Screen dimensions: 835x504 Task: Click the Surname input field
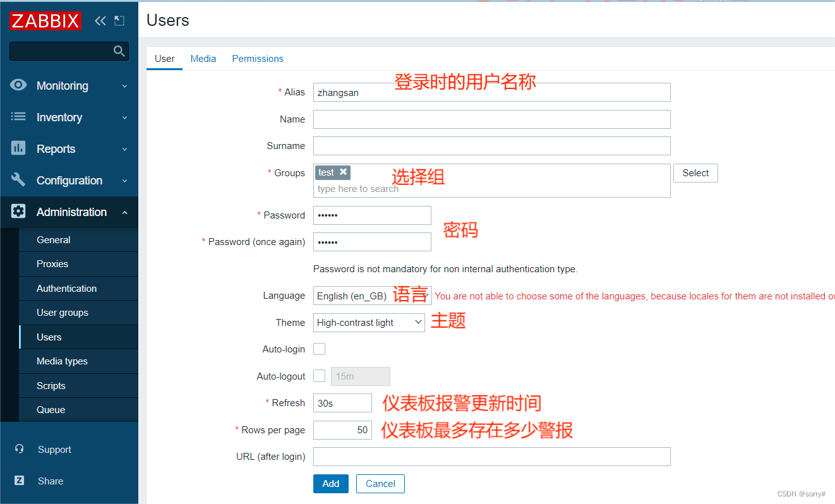coord(491,146)
